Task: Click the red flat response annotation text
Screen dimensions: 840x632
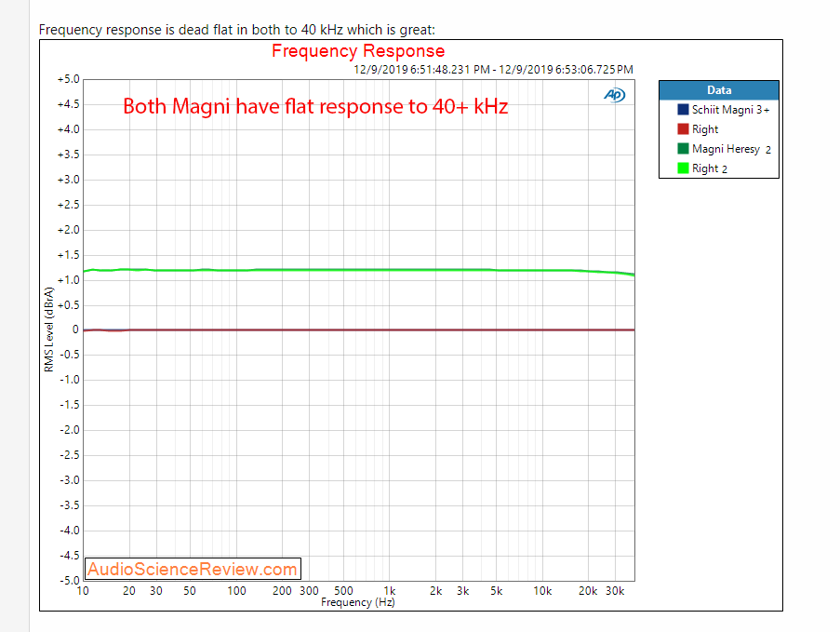Action: [315, 106]
